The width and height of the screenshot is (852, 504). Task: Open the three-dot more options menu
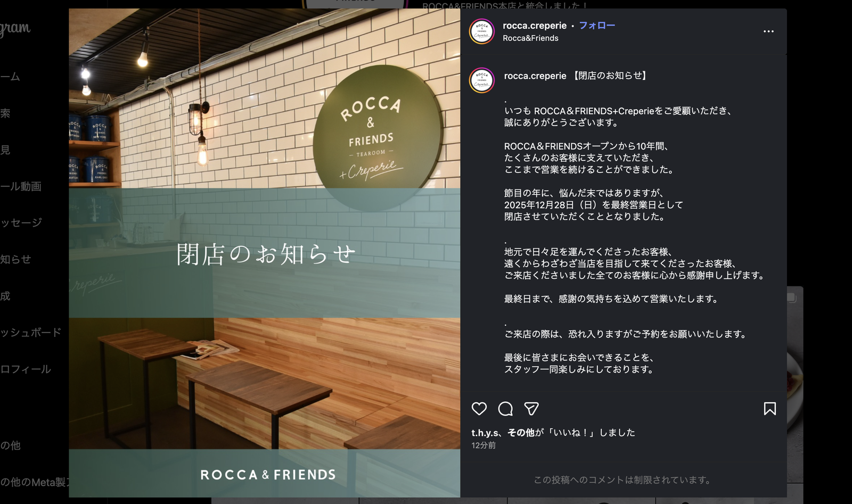pos(768,31)
